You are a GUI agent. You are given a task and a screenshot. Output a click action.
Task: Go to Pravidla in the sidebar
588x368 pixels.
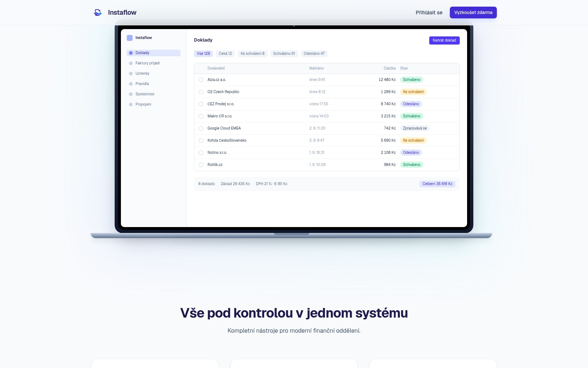(x=154, y=84)
